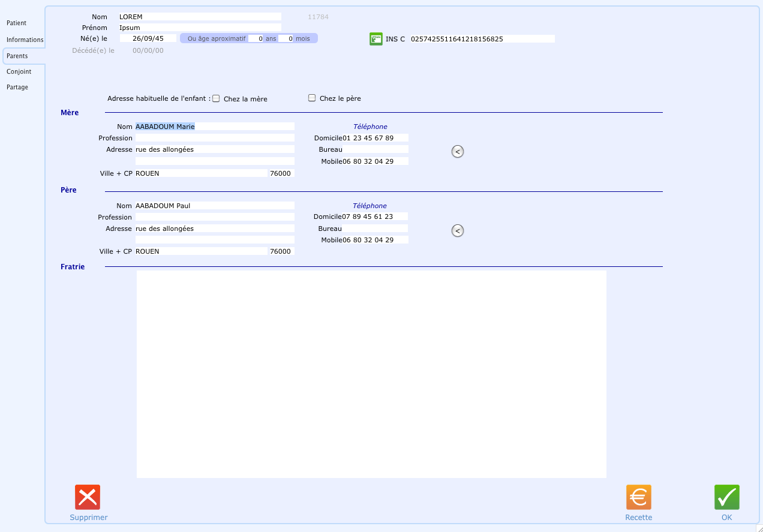
Task: Click Père second address line field
Action: [x=215, y=240]
